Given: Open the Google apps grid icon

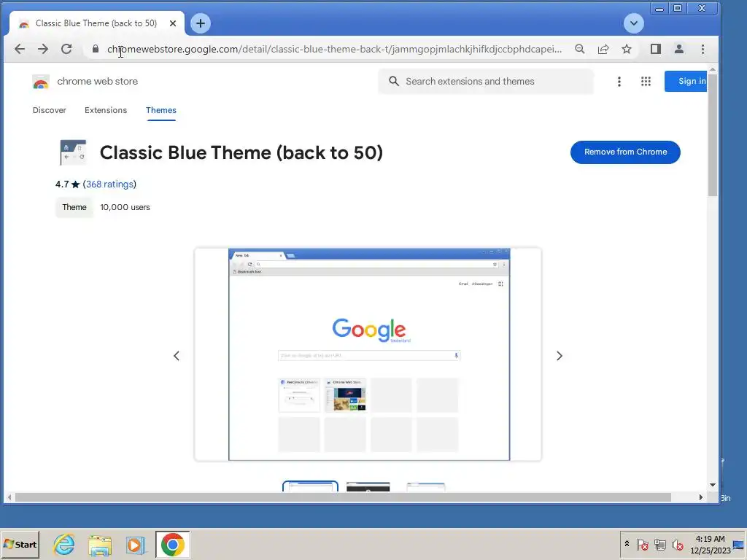Looking at the screenshot, I should coord(646,82).
